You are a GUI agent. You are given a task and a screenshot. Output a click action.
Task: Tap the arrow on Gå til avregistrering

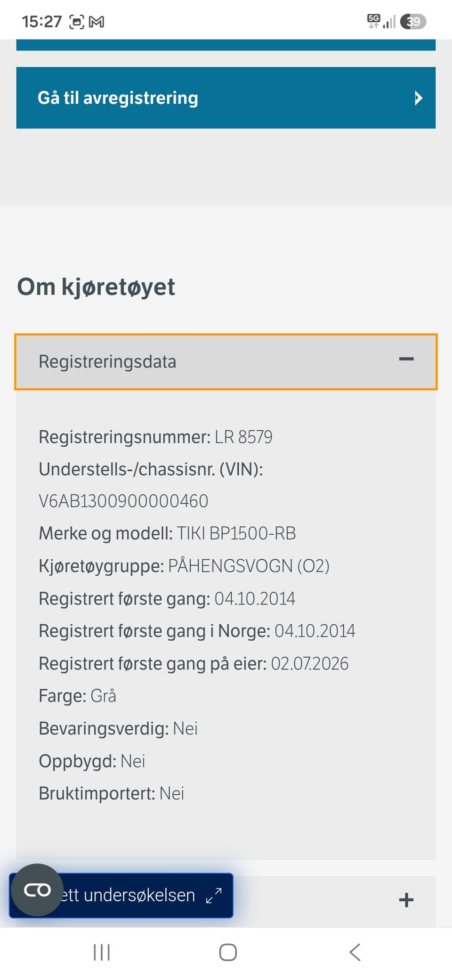click(x=418, y=98)
